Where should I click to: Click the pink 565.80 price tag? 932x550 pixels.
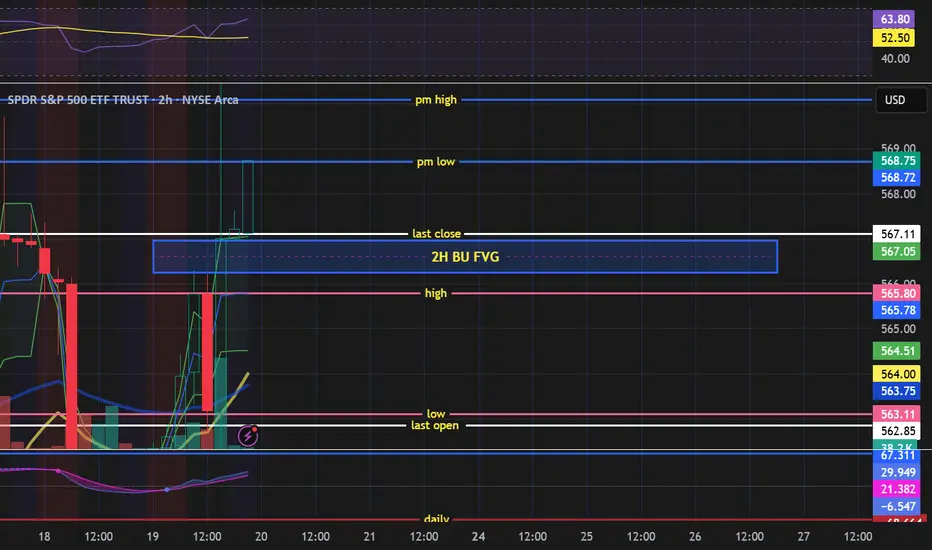click(x=896, y=293)
